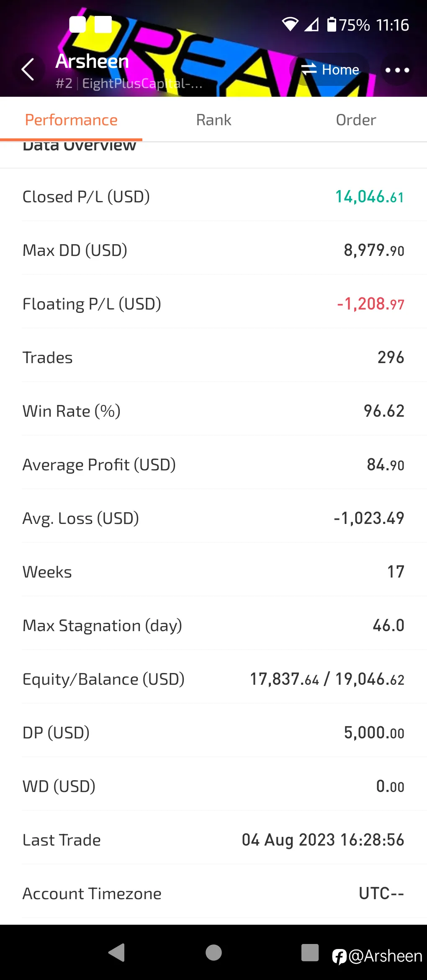Tap the Wi-Fi status bar icon
The width and height of the screenshot is (427, 980).
[x=290, y=25]
